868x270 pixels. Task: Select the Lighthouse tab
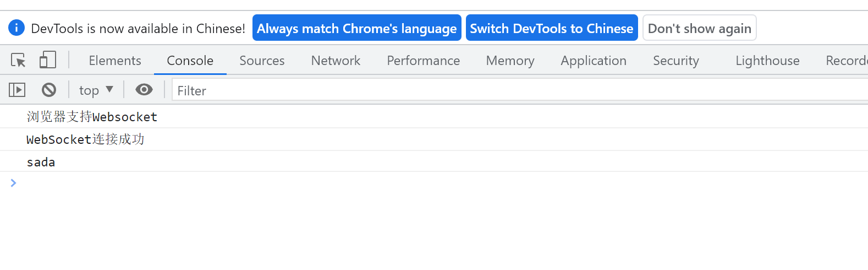(x=767, y=61)
